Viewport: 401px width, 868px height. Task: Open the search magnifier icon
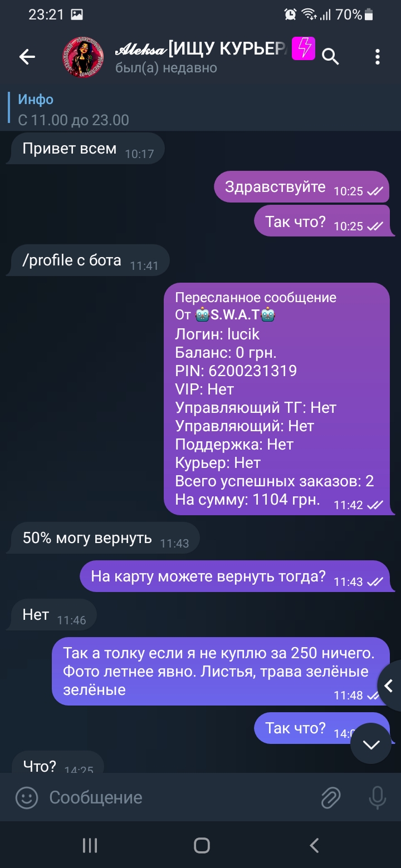pos(331,56)
